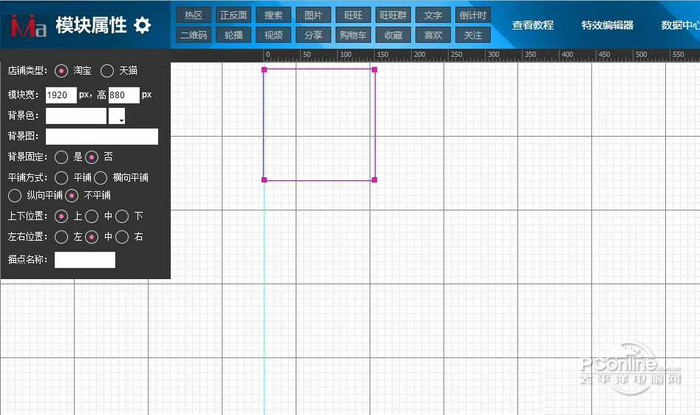Select bottom-left handle of purple rectangle
Viewport: 700px width, 415px height.
click(x=264, y=180)
